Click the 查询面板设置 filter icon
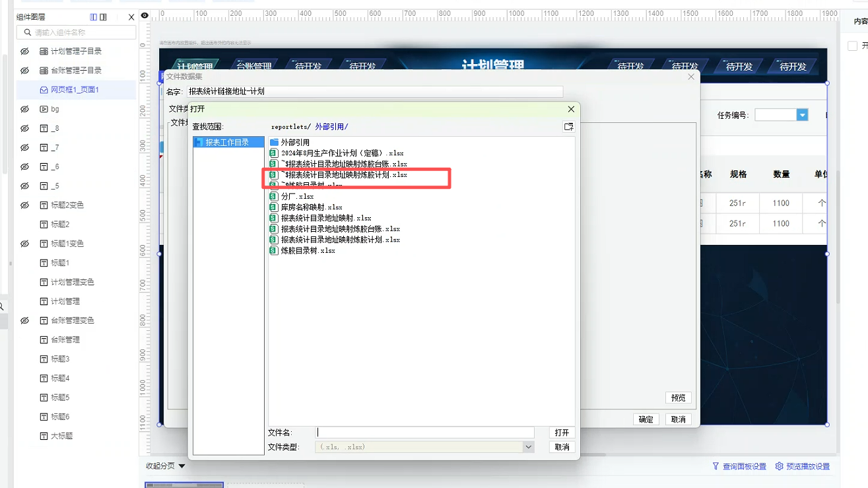Viewport: 868px width, 488px height. pos(716,466)
